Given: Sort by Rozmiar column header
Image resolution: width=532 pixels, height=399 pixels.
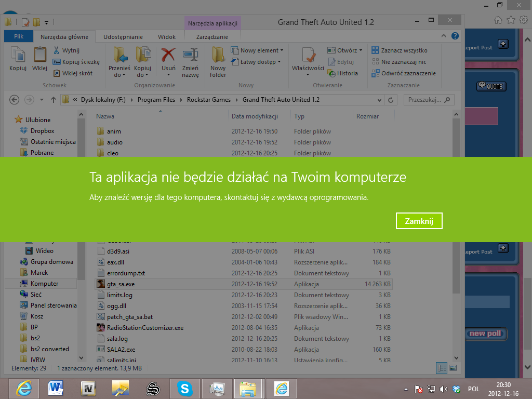Looking at the screenshot, I should [367, 116].
